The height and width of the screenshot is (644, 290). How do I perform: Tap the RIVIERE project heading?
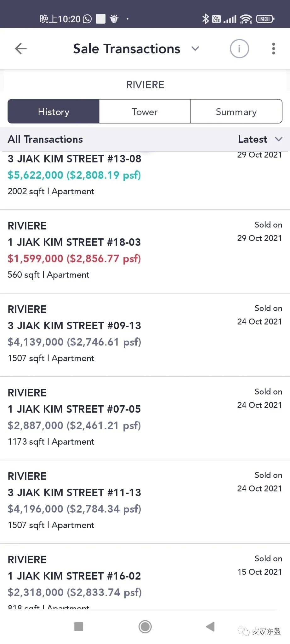pos(145,85)
